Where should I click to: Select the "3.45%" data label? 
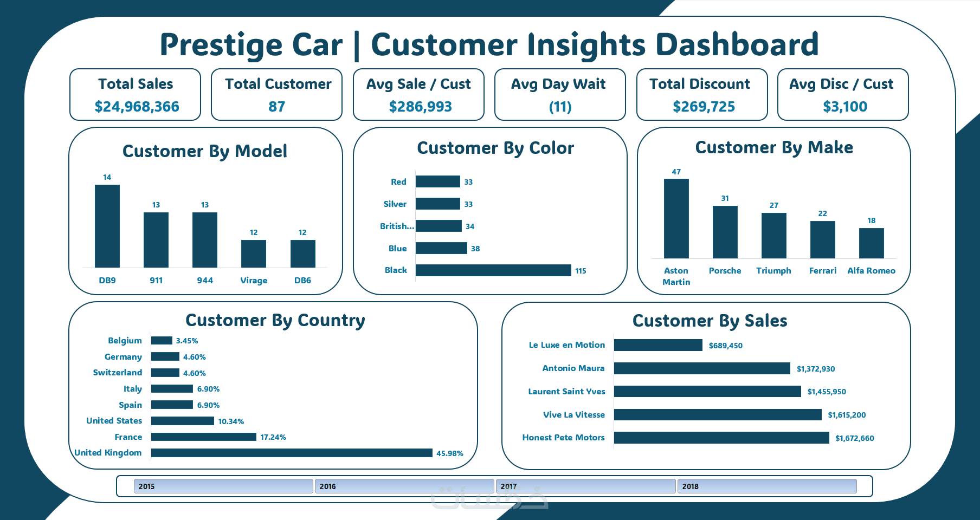187,341
